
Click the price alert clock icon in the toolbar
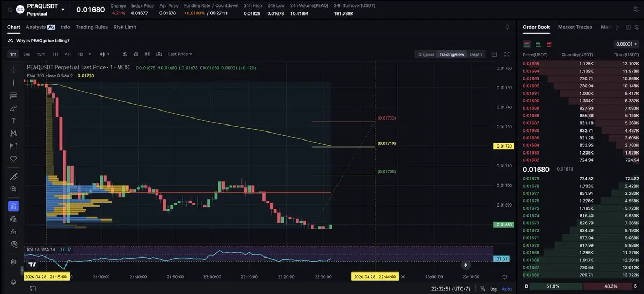[136, 54]
